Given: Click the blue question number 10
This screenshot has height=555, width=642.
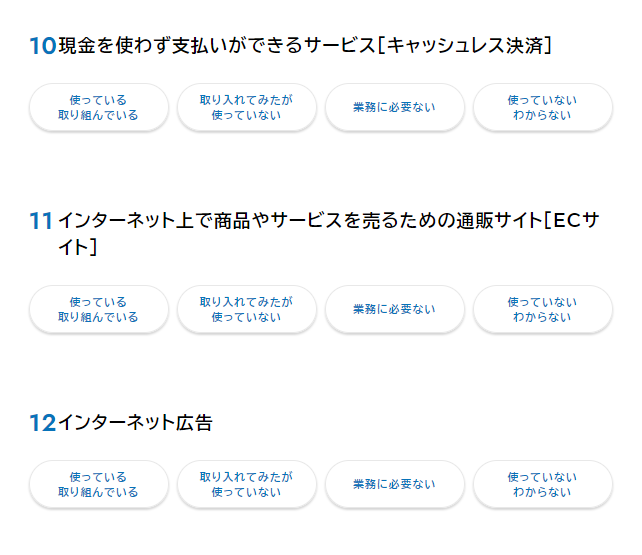Looking at the screenshot, I should 42,46.
